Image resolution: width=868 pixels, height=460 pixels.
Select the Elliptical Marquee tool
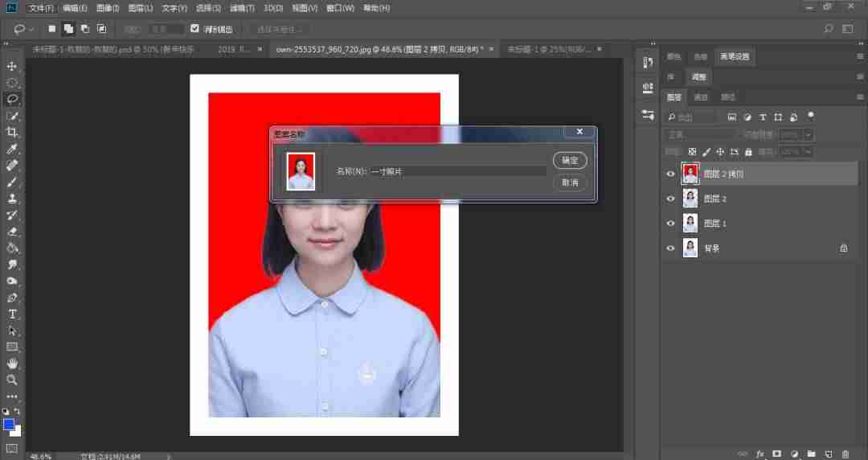coord(11,83)
